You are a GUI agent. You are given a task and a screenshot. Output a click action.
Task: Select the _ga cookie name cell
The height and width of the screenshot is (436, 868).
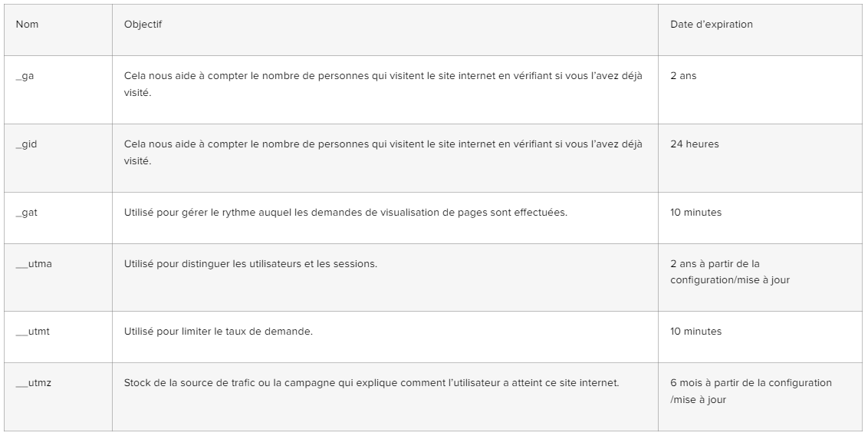[x=25, y=77]
